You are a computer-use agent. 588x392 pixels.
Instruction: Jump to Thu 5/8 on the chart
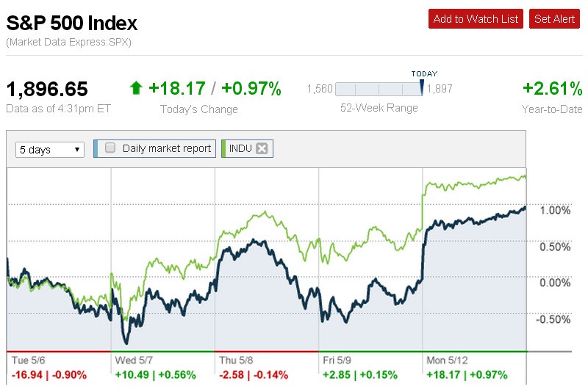coord(237,361)
